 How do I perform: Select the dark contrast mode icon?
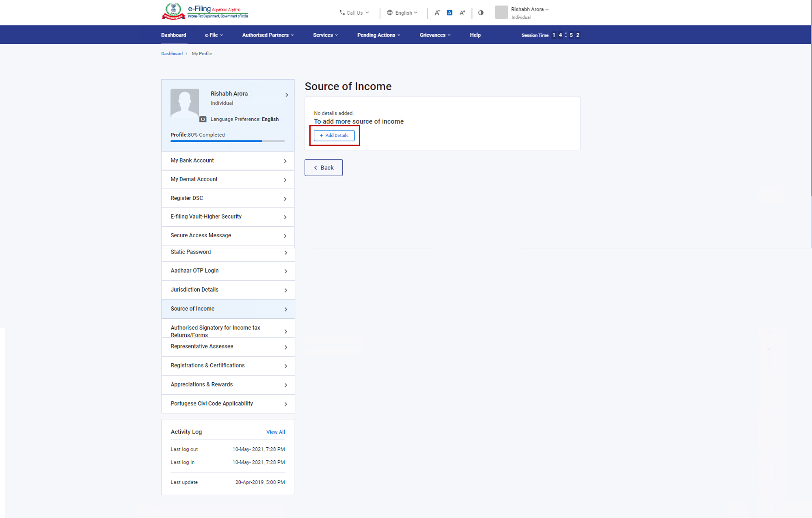481,13
